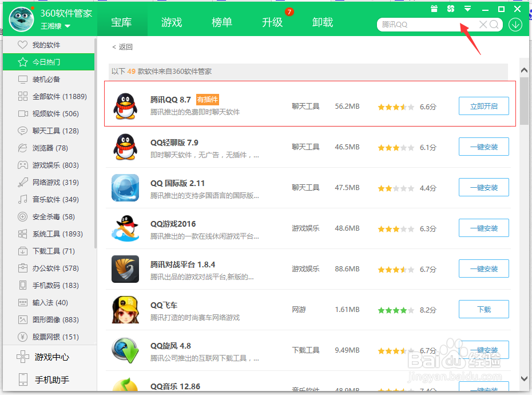Open 视频软件 (506) category

(49, 114)
